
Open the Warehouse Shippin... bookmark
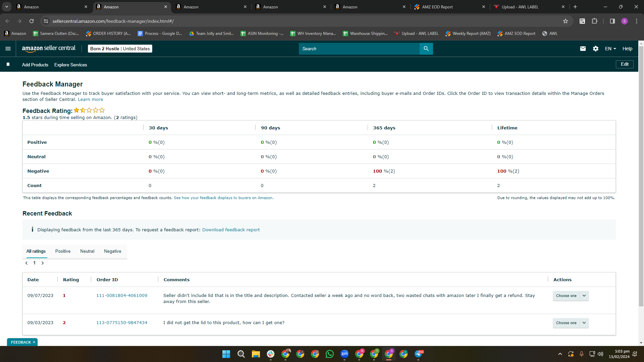point(365,34)
